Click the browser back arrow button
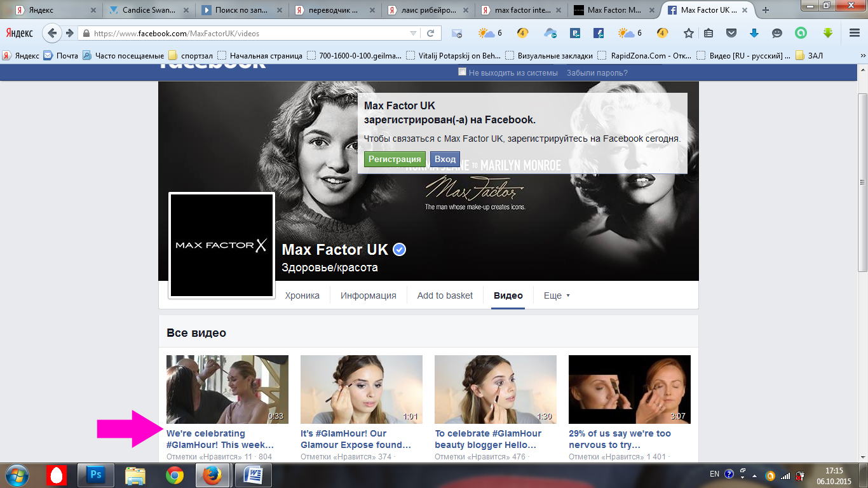This screenshot has width=868, height=488. (53, 33)
